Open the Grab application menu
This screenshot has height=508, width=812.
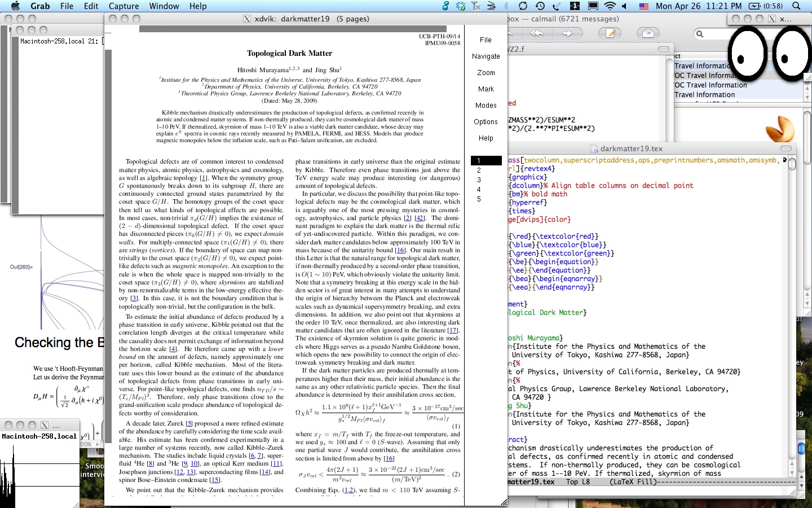[40, 6]
